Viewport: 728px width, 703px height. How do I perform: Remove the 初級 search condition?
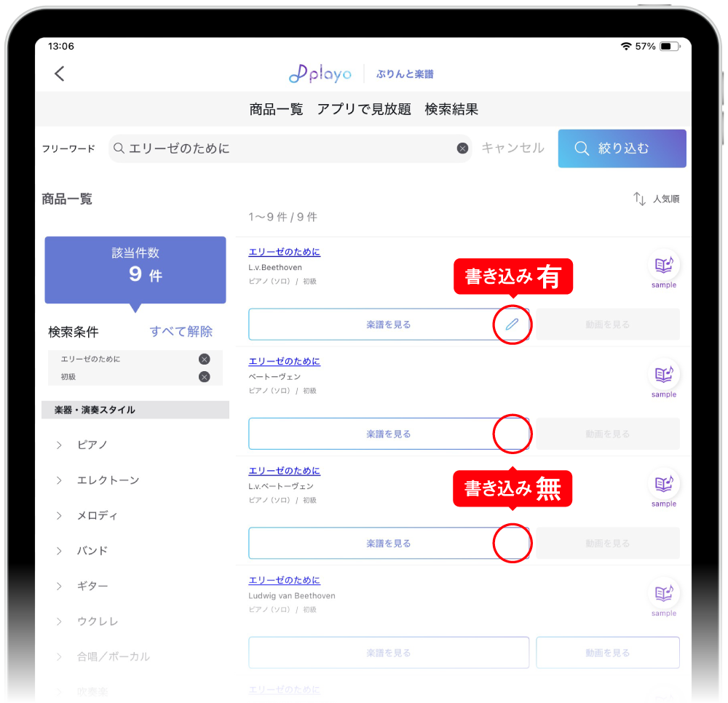click(205, 376)
